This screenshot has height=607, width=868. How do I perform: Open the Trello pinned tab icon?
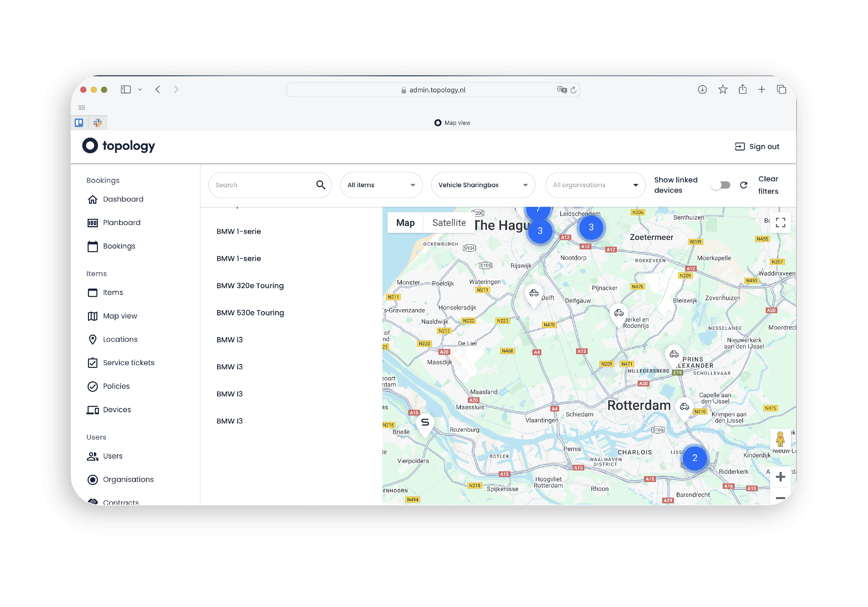(79, 123)
